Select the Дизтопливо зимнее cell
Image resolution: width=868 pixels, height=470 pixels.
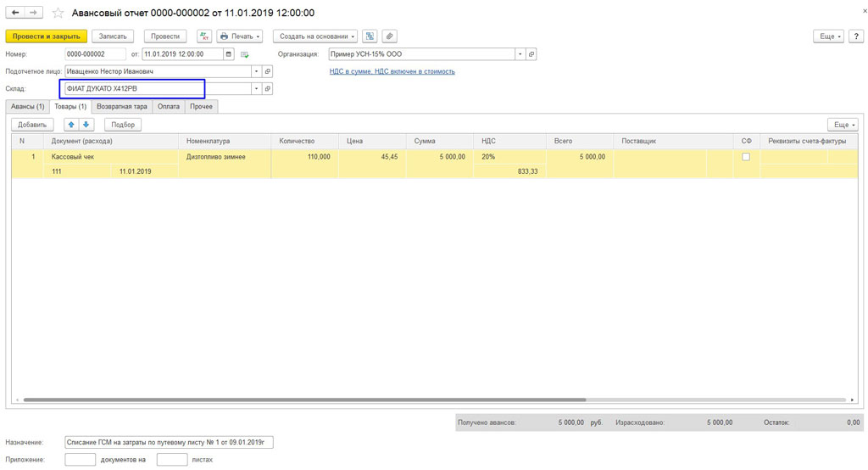225,157
